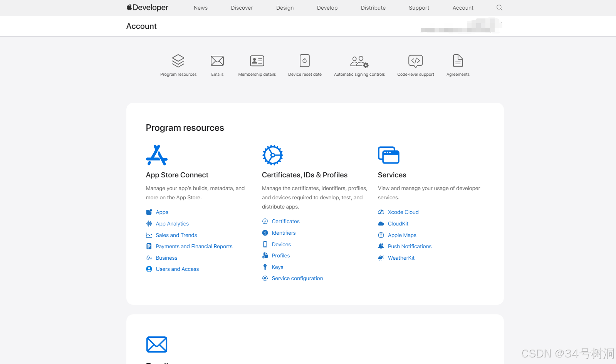Click the search magnifier icon
Image resolution: width=616 pixels, height=364 pixels.
[x=499, y=8]
